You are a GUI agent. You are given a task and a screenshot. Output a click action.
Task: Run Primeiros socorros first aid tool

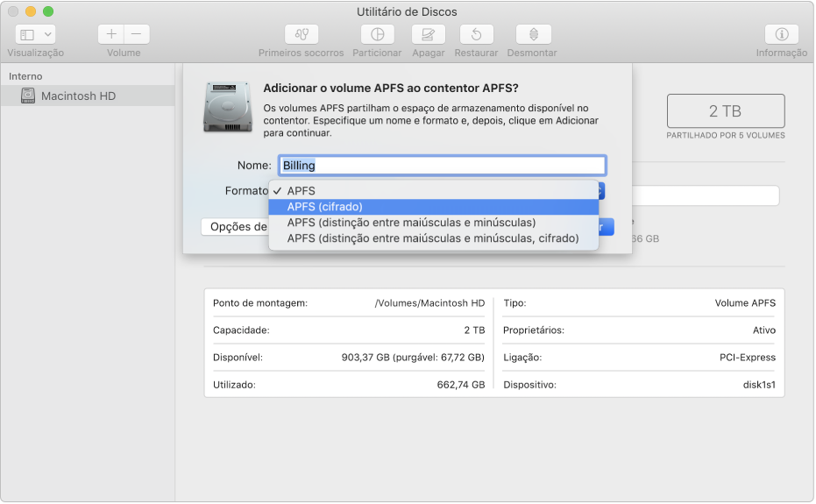pos(302,34)
